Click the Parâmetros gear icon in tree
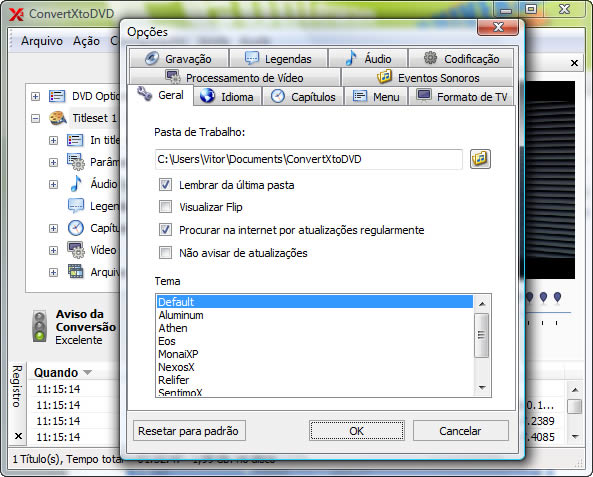Screen dimensions: 593x477 pyautogui.click(x=76, y=162)
